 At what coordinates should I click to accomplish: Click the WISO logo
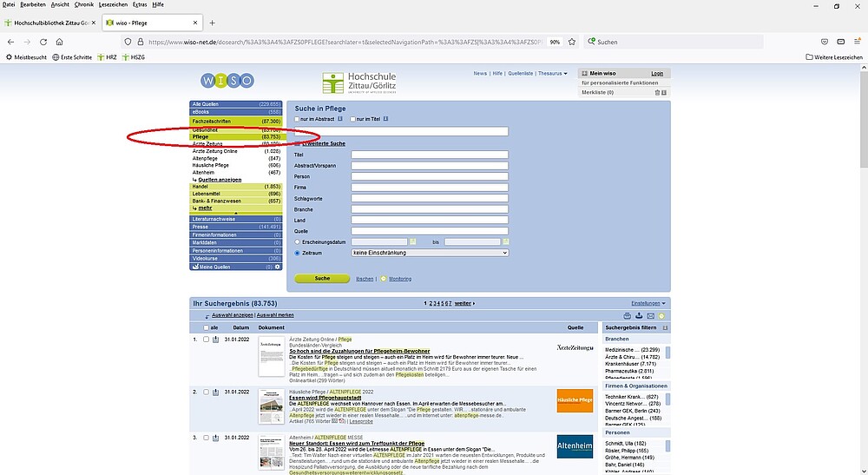tap(227, 80)
